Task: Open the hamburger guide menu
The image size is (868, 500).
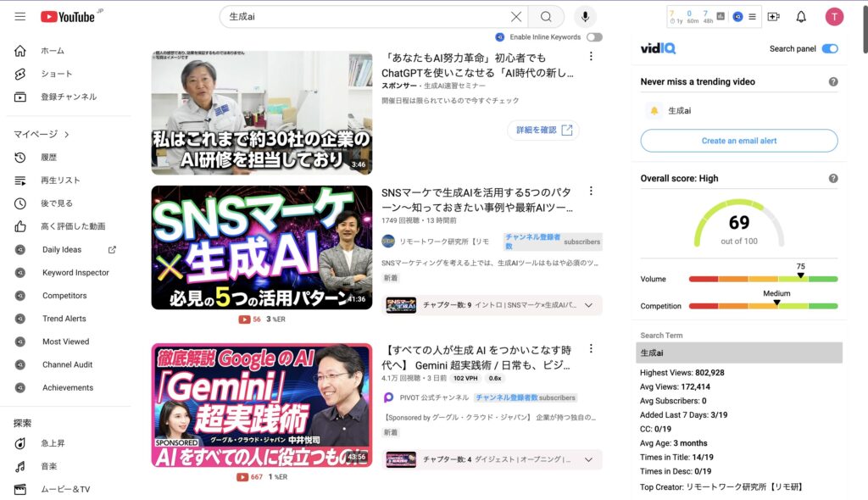Action: pyautogui.click(x=20, y=17)
